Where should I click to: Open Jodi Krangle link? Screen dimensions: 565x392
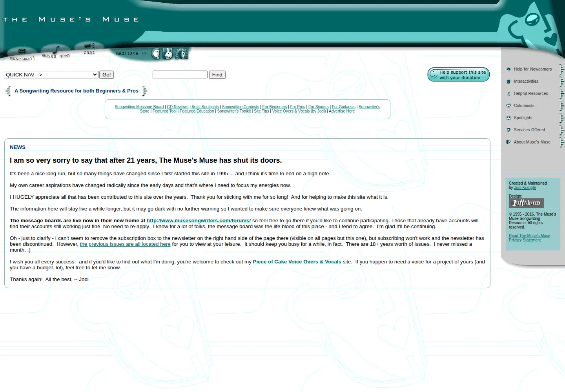(525, 188)
